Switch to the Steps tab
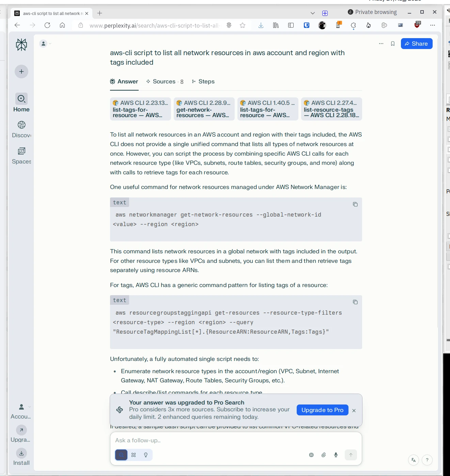This screenshot has width=450, height=476. pyautogui.click(x=203, y=81)
